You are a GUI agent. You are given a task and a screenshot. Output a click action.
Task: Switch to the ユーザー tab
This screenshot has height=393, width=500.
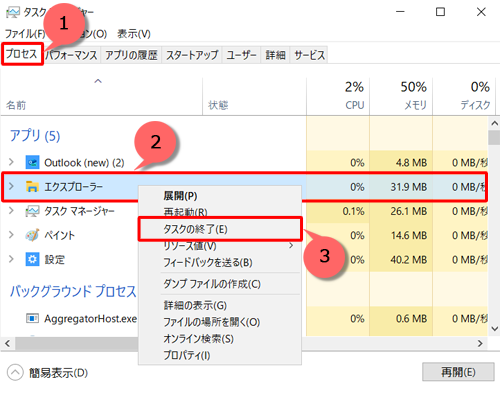241,55
